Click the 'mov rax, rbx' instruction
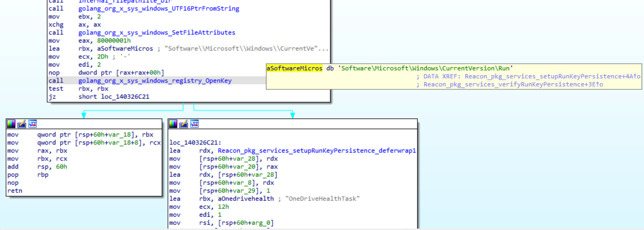This screenshot has height=230, width=644. (x=37, y=151)
